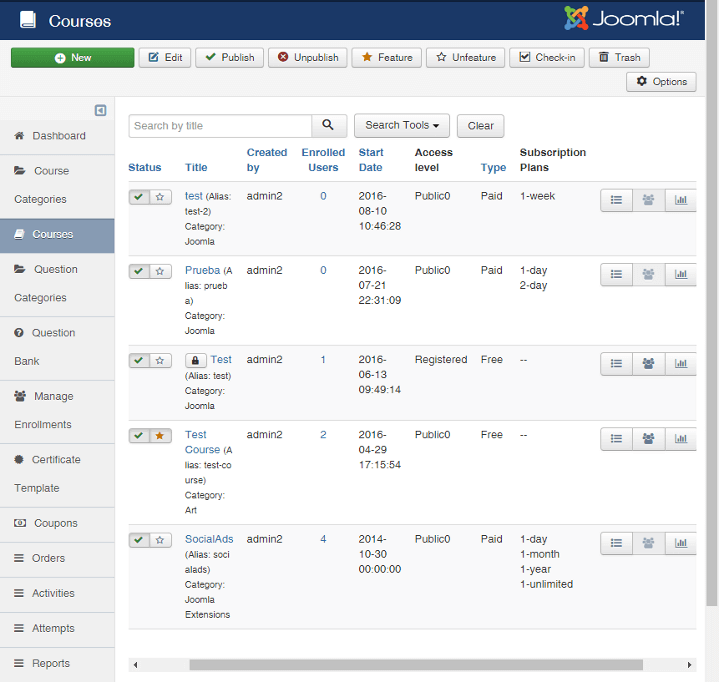Open the SocialAds course title link
The width and height of the screenshot is (719, 682).
coord(209,539)
